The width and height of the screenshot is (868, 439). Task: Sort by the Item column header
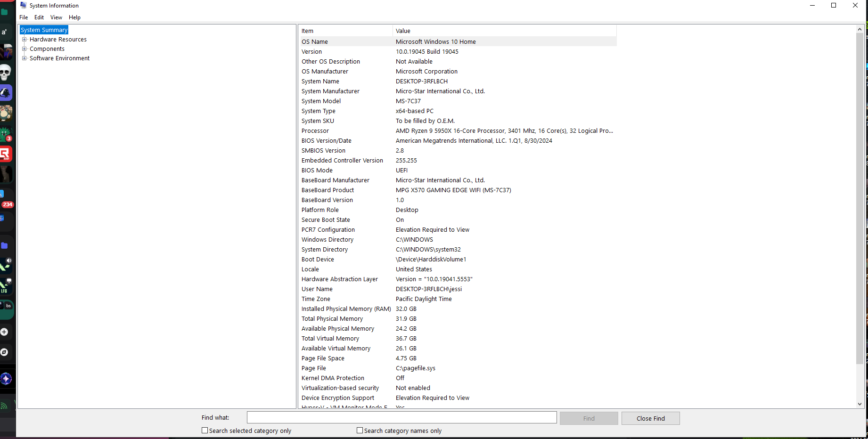click(346, 31)
